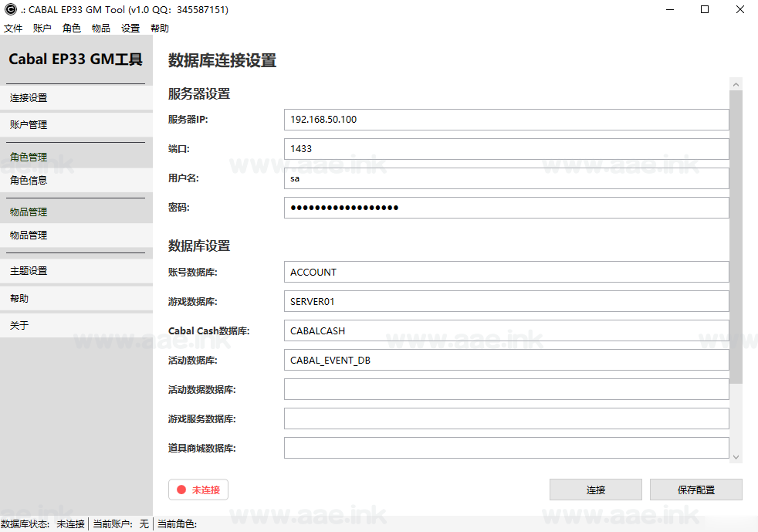Image resolution: width=758 pixels, height=532 pixels.
Task: Click the scrollbar down arrow
Action: [x=736, y=457]
